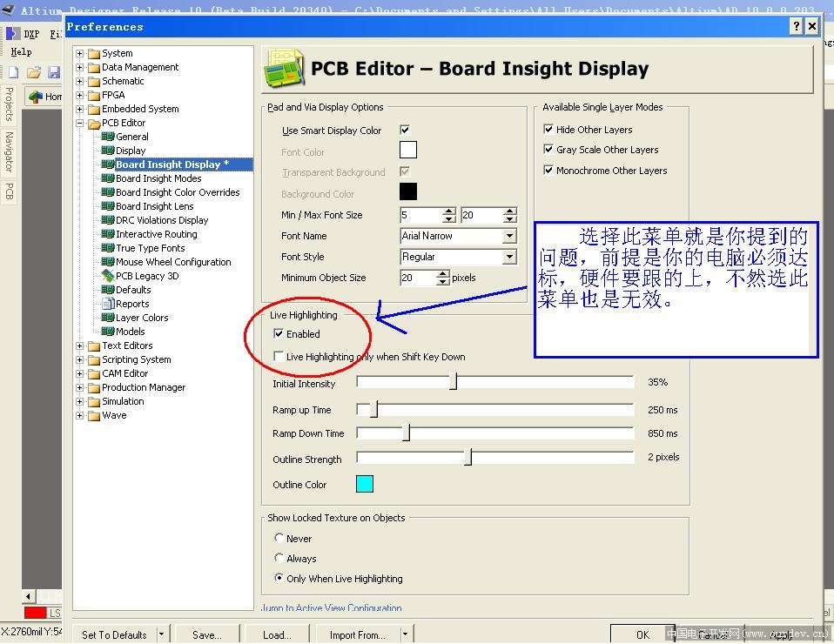Click the DRC Violations Display icon
Image resolution: width=834 pixels, height=644 pixels.
click(108, 220)
